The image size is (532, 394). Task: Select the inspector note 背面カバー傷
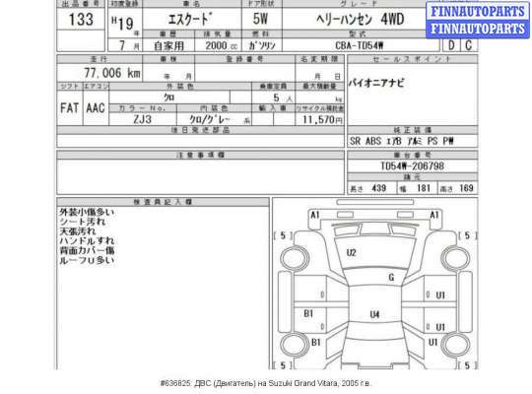(x=87, y=250)
